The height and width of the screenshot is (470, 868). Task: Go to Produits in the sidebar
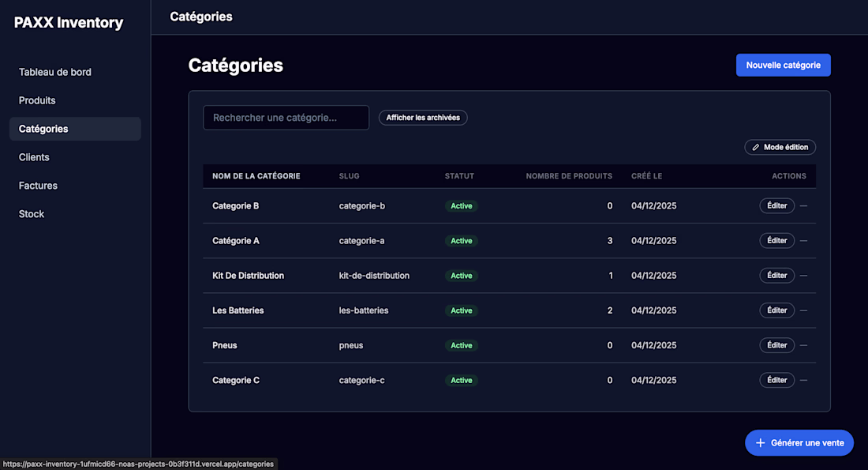[37, 100]
